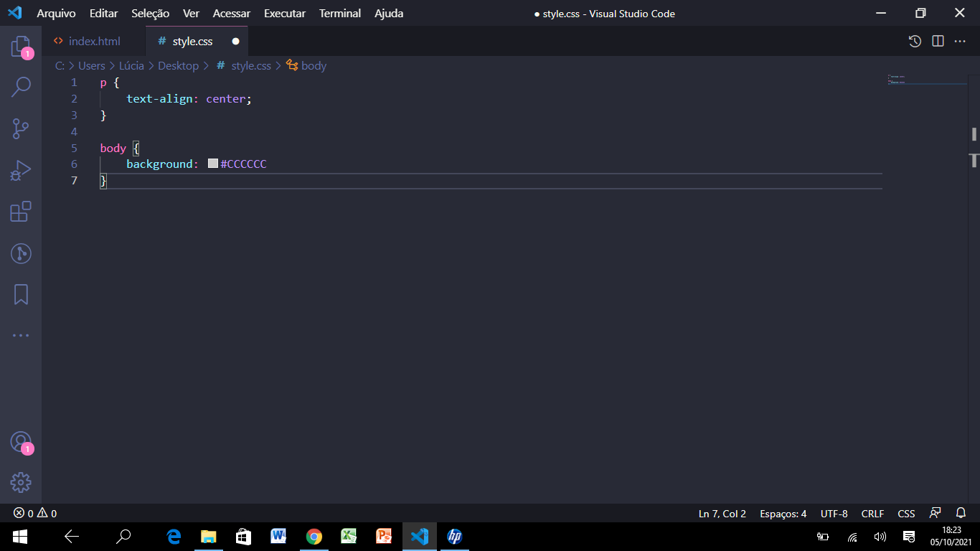
Task: Open the Executar menu
Action: pyautogui.click(x=285, y=13)
